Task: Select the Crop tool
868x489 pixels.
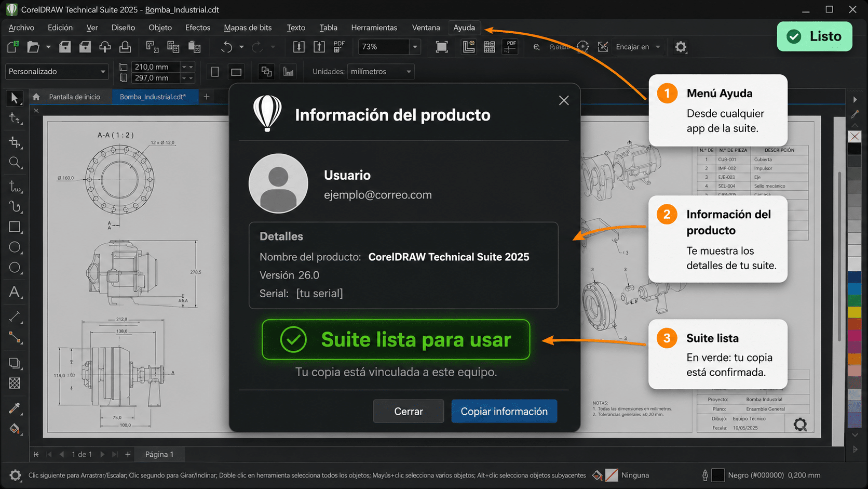Action: point(15,142)
